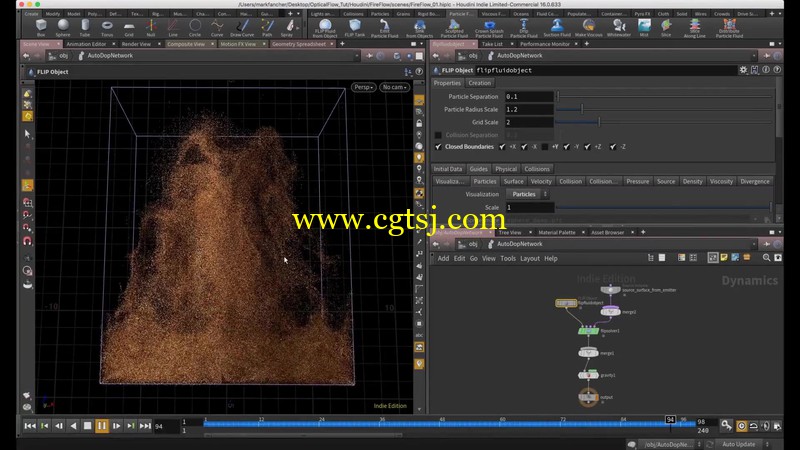Toggle the -Z boundary checkbox
This screenshot has height=450, width=800.
tap(613, 146)
